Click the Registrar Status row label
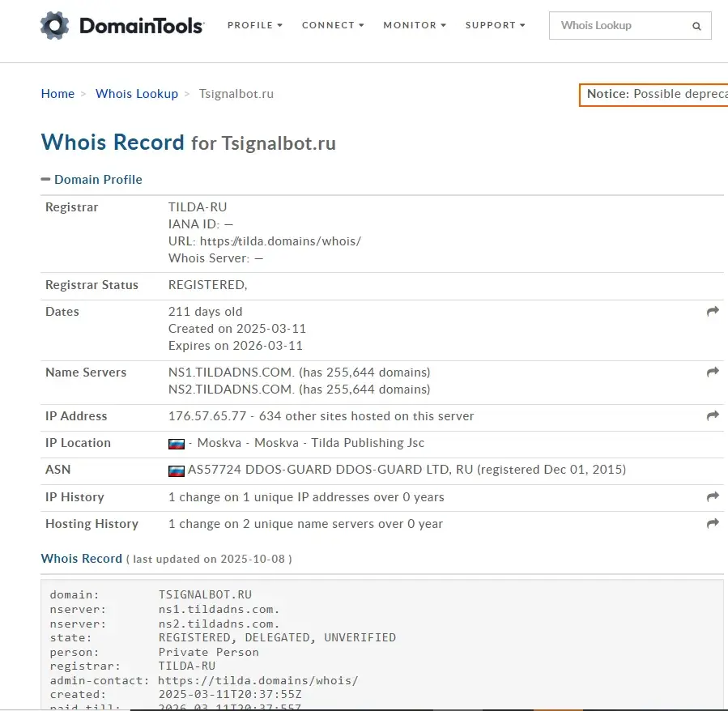The image size is (728, 711). click(x=92, y=285)
